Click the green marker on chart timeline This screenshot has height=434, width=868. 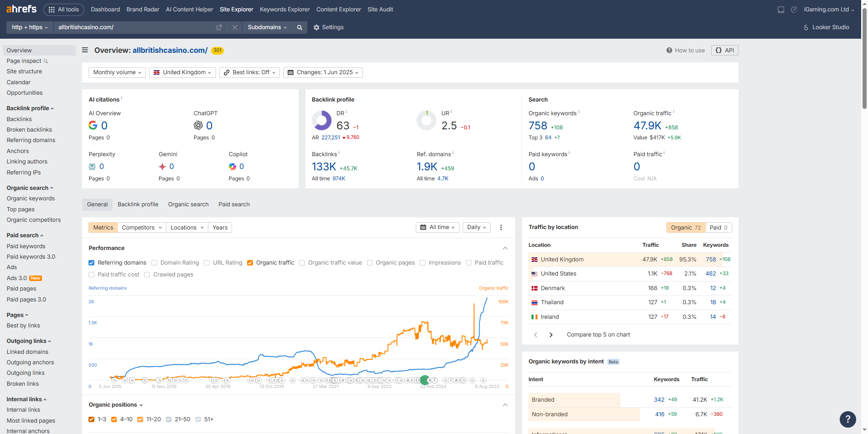424,380
